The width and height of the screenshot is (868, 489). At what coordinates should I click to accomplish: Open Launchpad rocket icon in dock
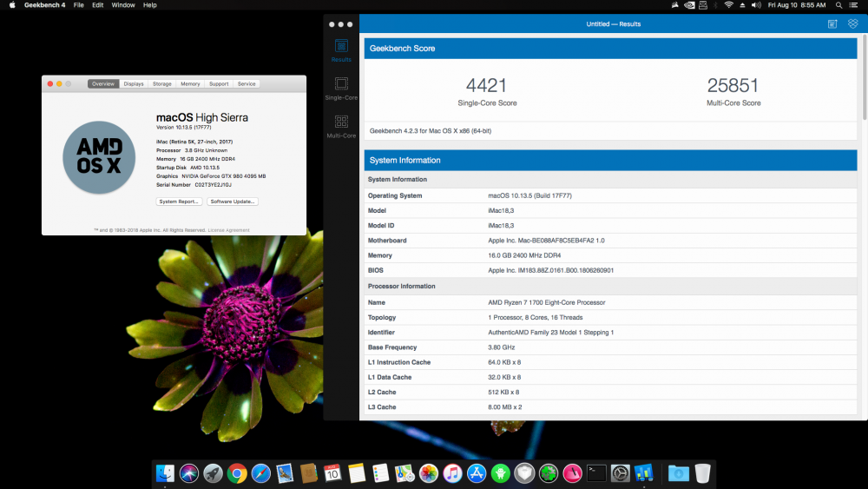tap(214, 473)
